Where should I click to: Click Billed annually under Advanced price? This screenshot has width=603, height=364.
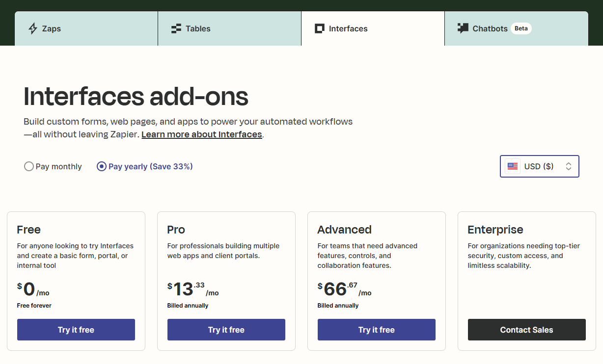338,306
